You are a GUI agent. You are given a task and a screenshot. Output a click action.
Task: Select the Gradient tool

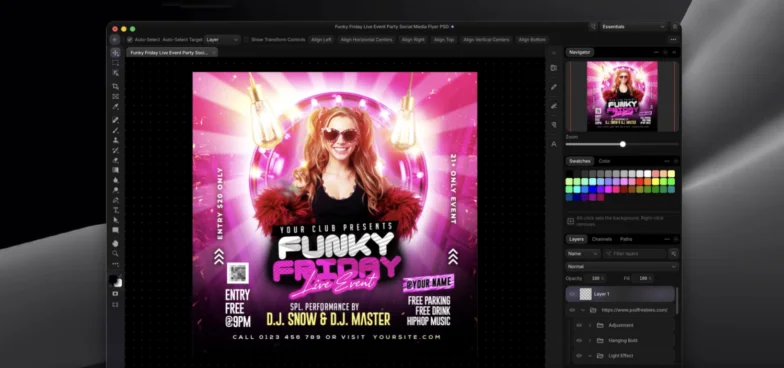[x=116, y=170]
